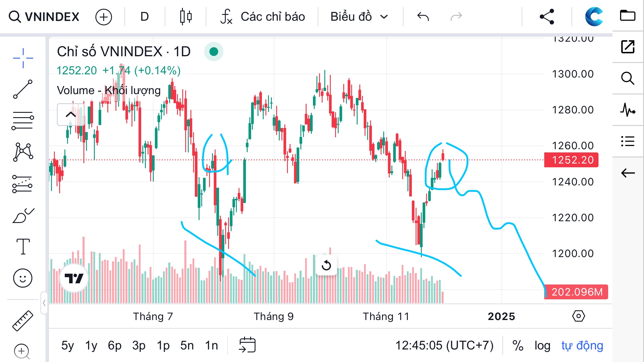Select the ruler measure tool

[x=23, y=321]
